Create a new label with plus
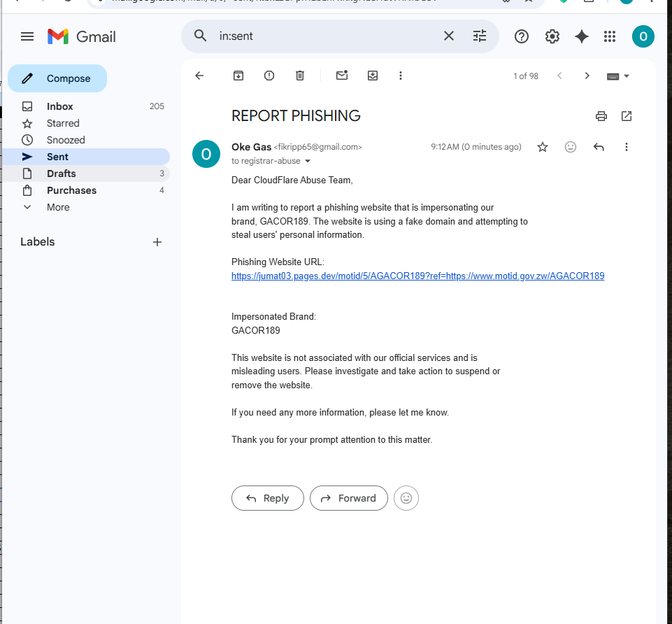 157,242
